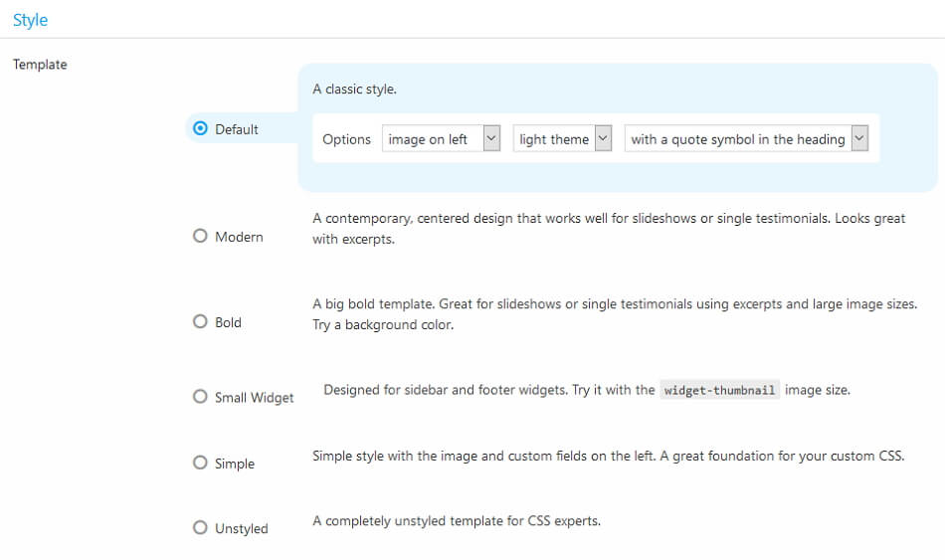The height and width of the screenshot is (560, 945).
Task: Click the Template field label
Action: [40, 65]
